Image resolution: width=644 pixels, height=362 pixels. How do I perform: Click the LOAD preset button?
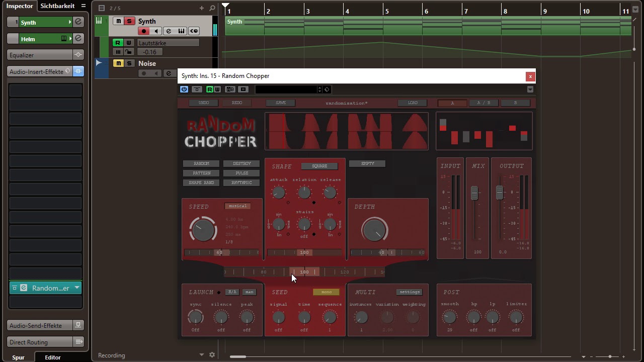(413, 103)
